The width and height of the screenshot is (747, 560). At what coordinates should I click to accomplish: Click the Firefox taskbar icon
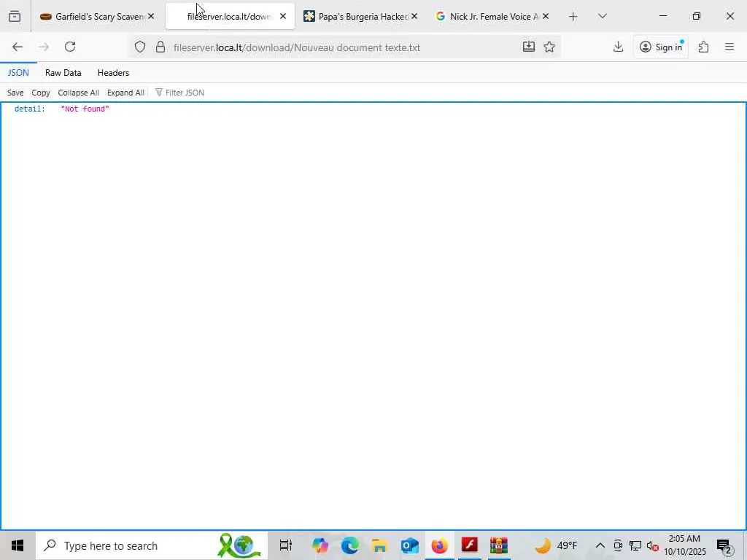point(439,545)
